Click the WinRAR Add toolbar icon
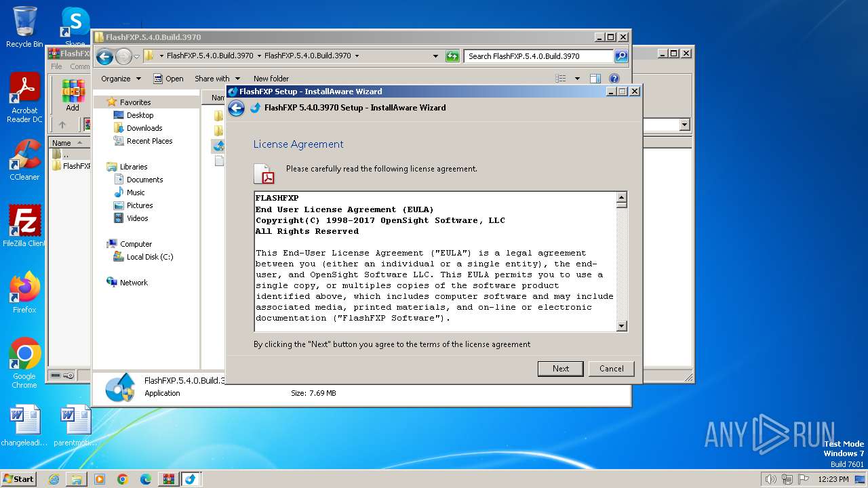The width and height of the screenshot is (868, 488). pos(73,95)
